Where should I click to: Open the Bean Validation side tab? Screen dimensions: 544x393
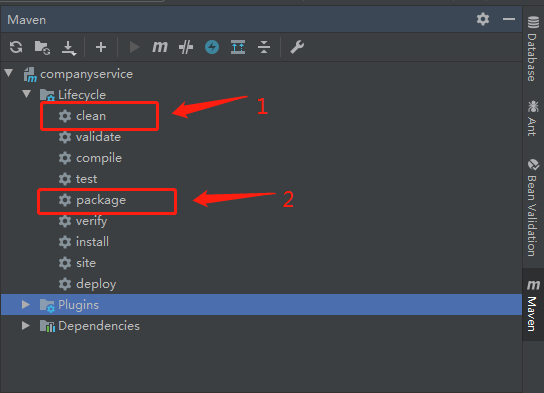click(533, 207)
